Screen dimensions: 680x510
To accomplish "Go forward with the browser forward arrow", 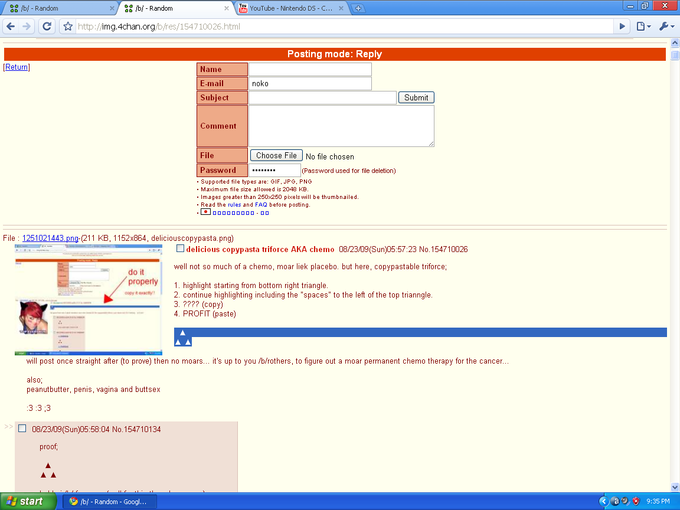I will (x=27, y=26).
